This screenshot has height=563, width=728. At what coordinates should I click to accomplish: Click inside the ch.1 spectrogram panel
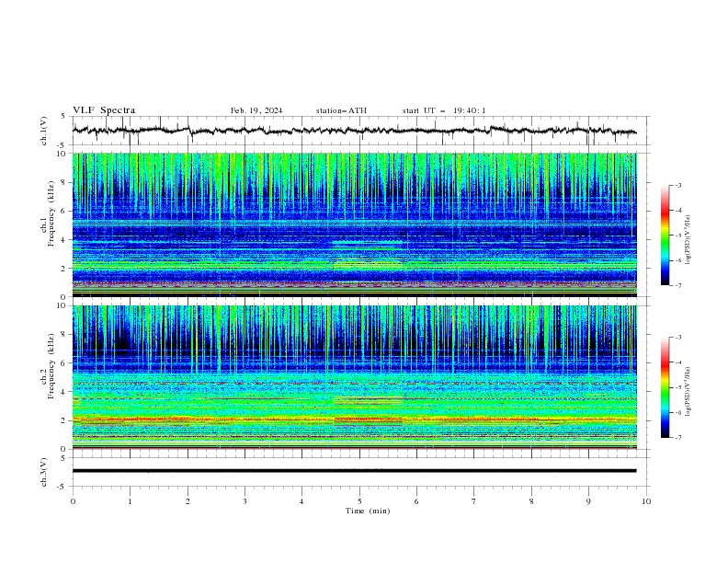pyautogui.click(x=355, y=224)
